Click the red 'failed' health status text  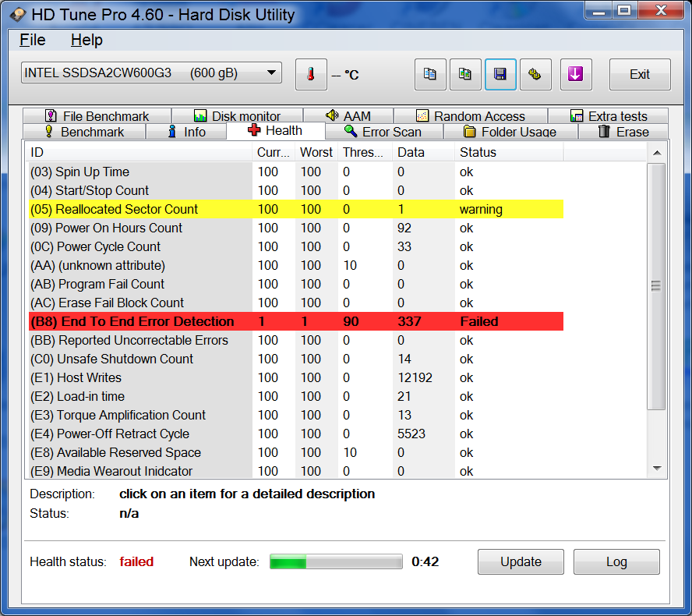[x=136, y=561]
